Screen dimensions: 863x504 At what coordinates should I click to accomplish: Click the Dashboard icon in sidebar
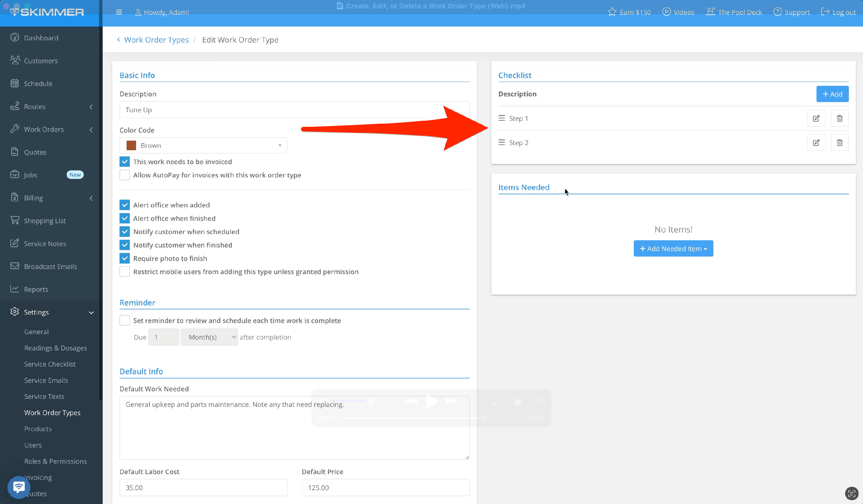pos(14,38)
